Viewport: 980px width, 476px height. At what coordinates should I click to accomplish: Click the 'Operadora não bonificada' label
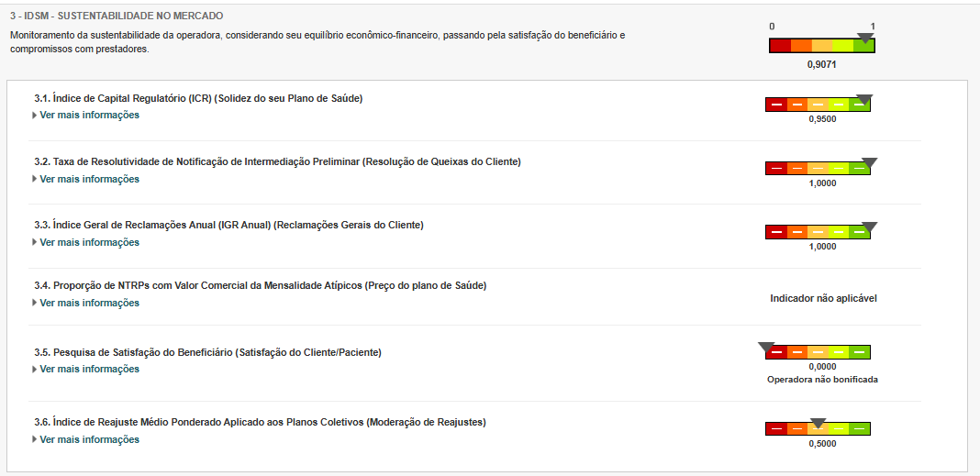pyautogui.click(x=822, y=380)
